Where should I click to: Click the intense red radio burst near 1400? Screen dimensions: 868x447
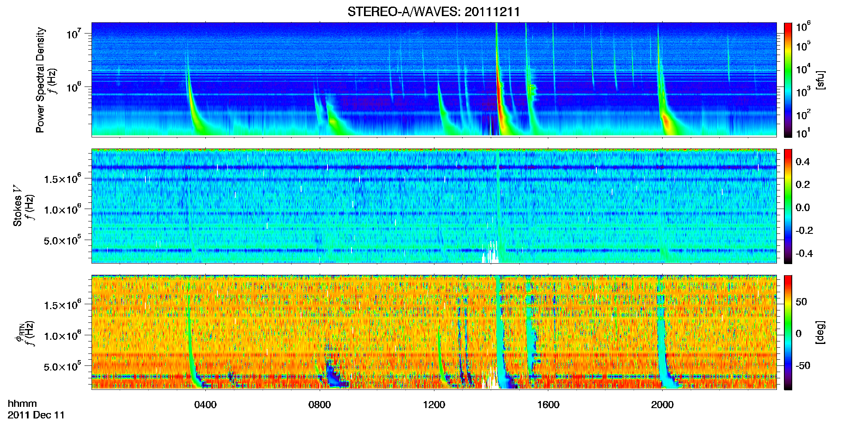click(499, 95)
